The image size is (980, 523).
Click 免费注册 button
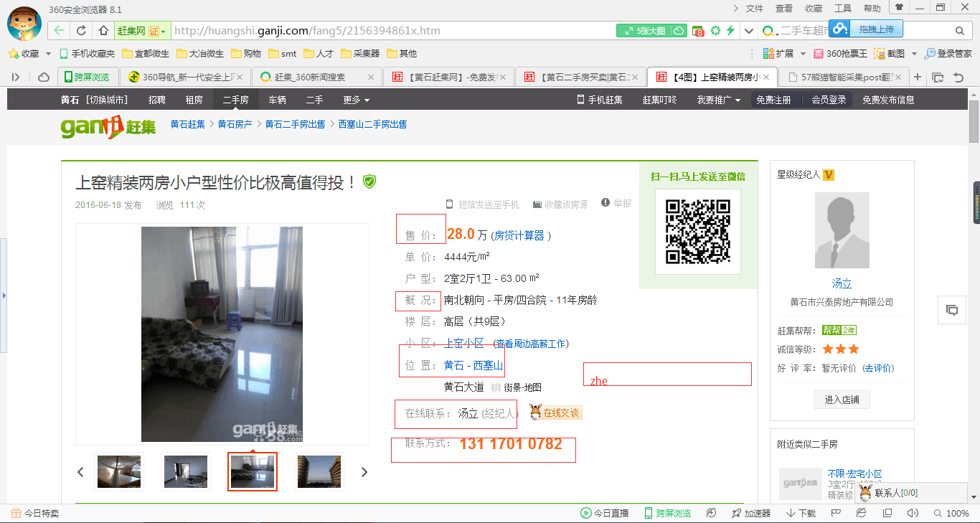pyautogui.click(x=773, y=100)
